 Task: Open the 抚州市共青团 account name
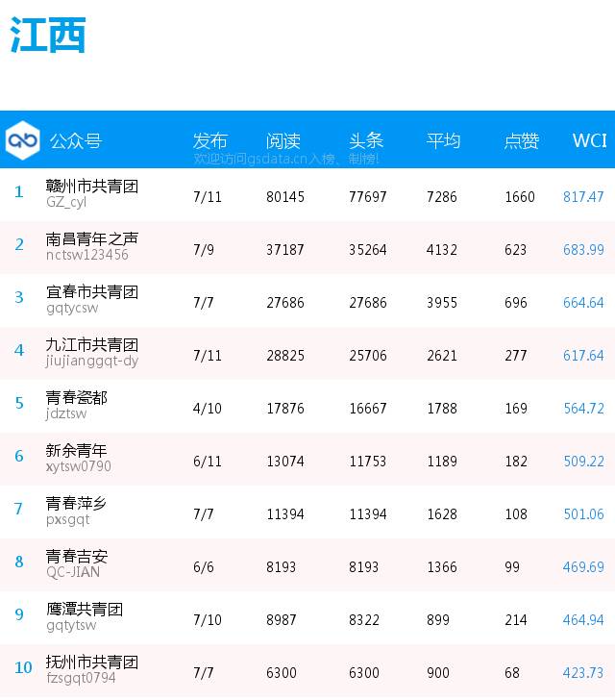(x=92, y=662)
